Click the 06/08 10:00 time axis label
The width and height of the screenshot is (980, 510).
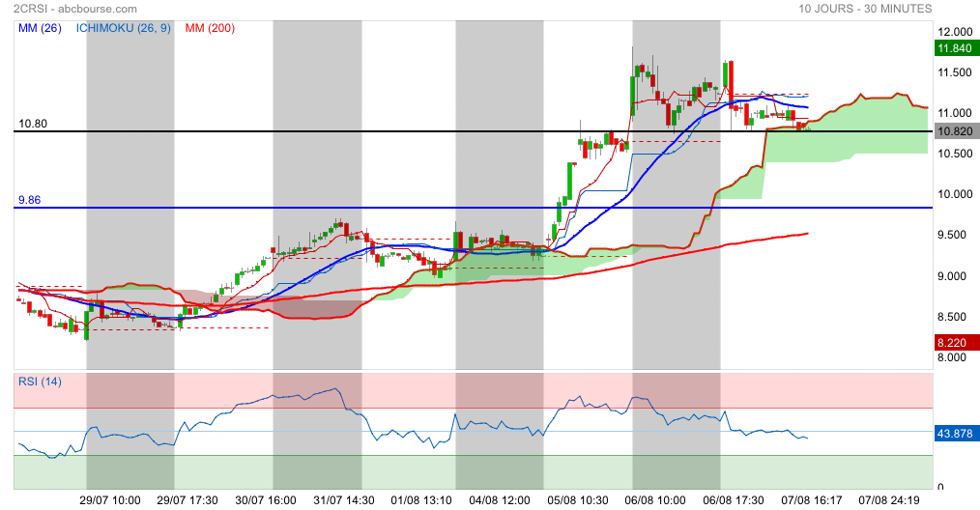tap(655, 500)
